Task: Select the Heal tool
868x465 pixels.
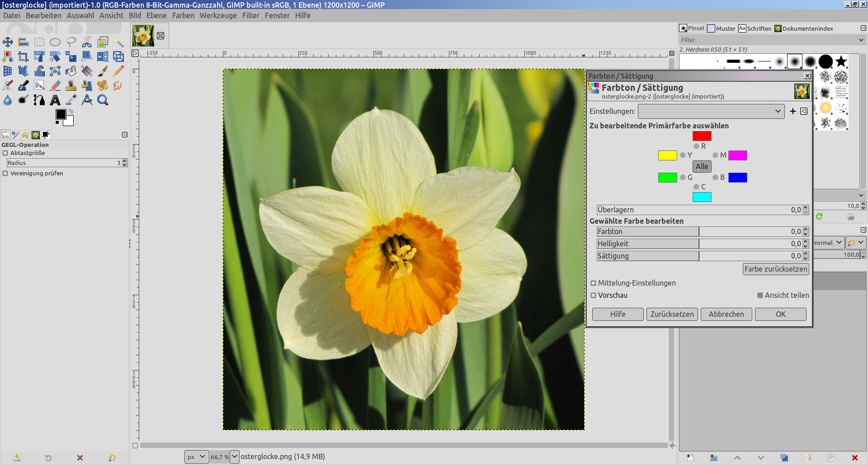Action: (x=103, y=85)
